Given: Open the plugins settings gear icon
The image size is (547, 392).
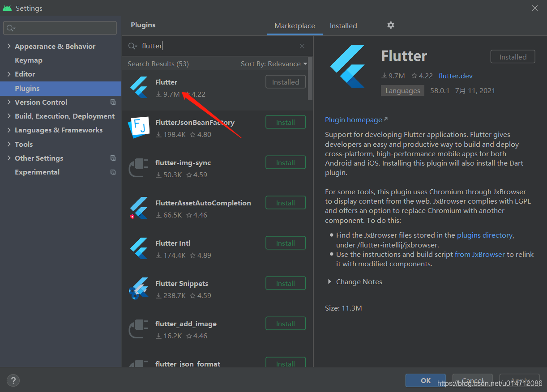Looking at the screenshot, I should click(391, 25).
